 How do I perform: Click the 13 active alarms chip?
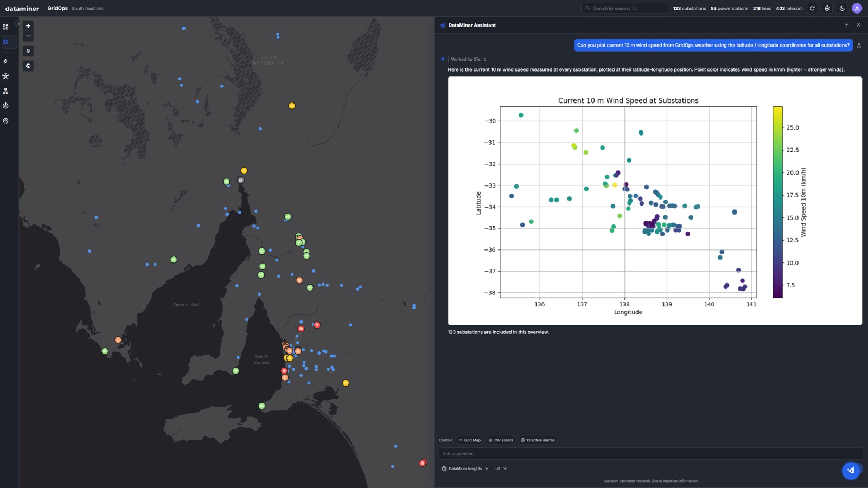pos(538,440)
